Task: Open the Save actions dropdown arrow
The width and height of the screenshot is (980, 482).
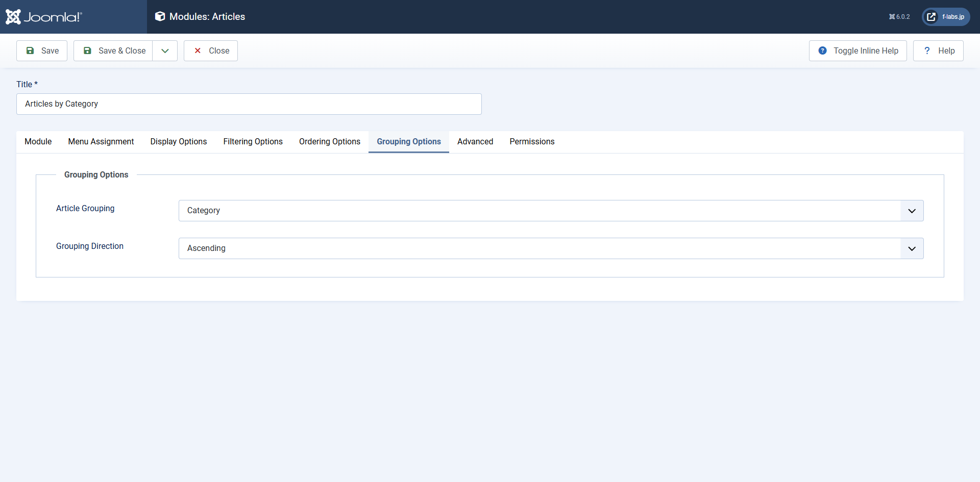Action: pyautogui.click(x=164, y=50)
